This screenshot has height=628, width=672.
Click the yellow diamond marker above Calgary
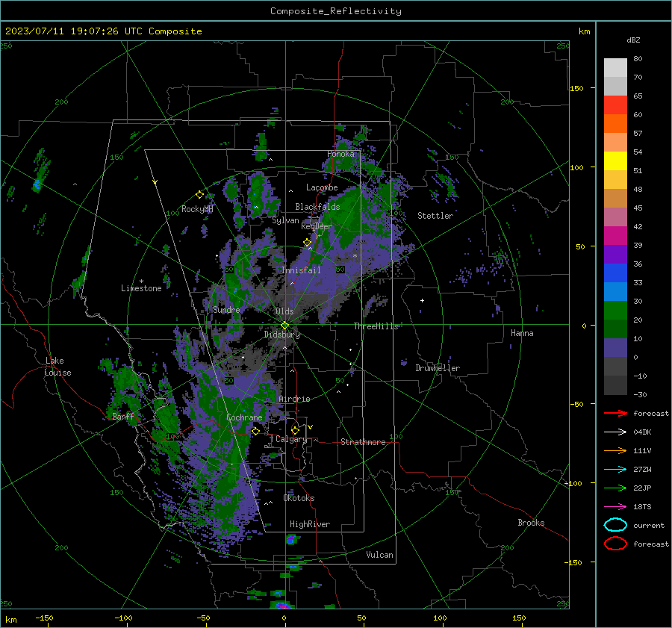tap(295, 430)
